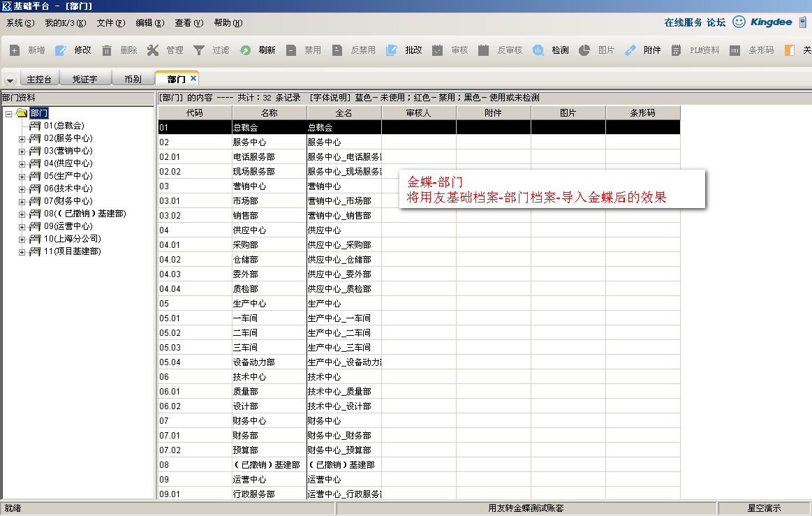Collapse the root 部门 tree node

coord(9,113)
